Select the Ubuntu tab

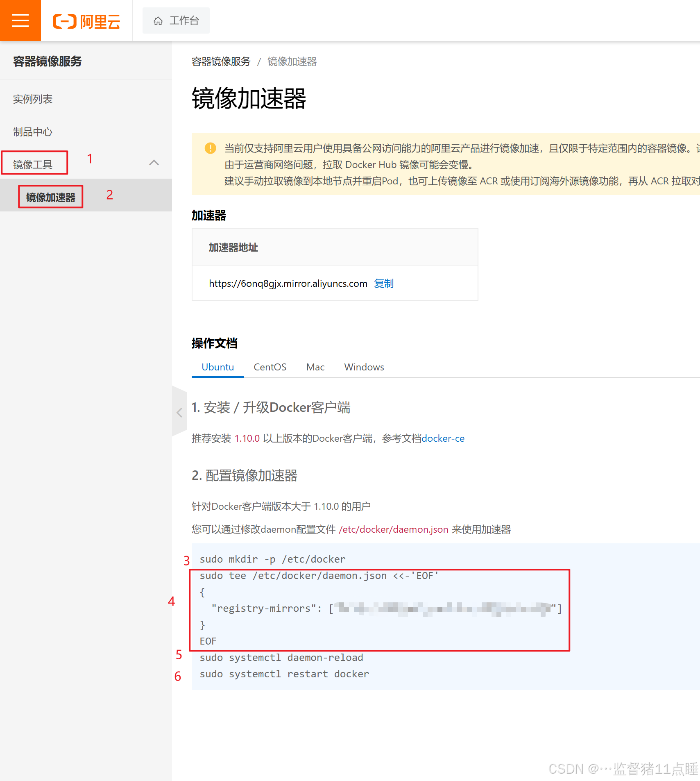217,367
